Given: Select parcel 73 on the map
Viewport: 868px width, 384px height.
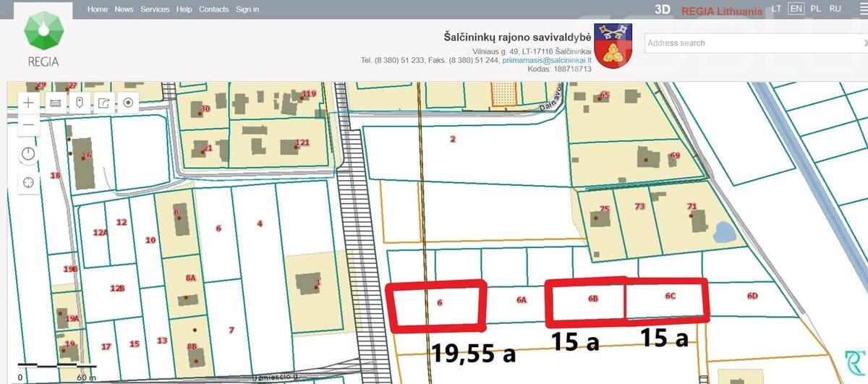Looking at the screenshot, I should [639, 207].
